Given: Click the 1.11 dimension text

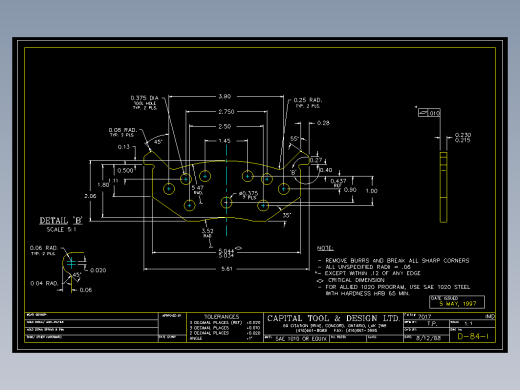Looking at the screenshot, I should click(113, 181).
